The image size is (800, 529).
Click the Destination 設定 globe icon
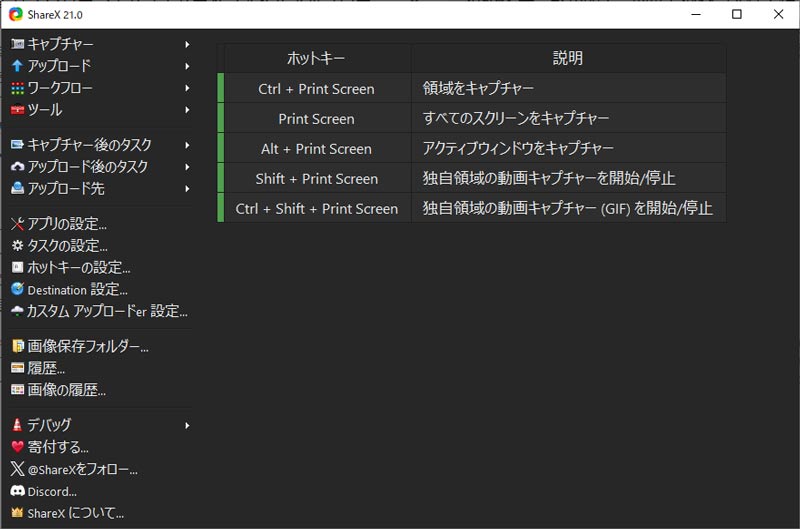click(17, 289)
